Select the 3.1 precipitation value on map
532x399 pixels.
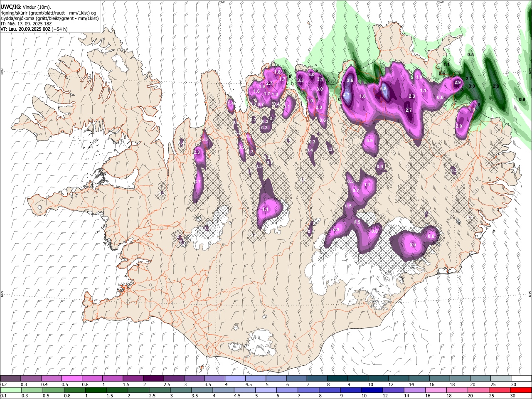pos(320,79)
